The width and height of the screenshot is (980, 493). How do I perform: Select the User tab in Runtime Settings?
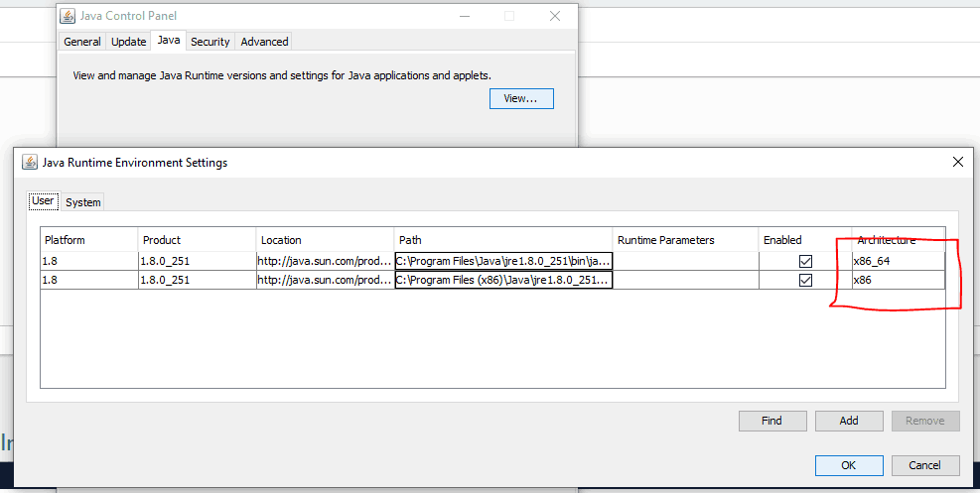click(43, 201)
